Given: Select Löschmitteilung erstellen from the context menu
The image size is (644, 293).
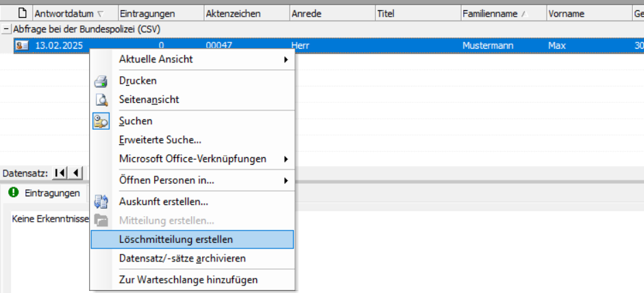Looking at the screenshot, I should point(175,239).
